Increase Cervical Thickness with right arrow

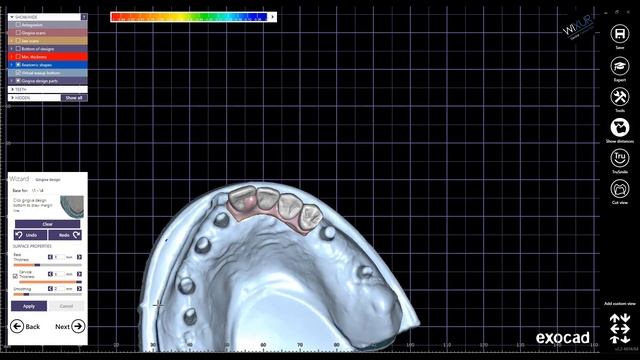pyautogui.click(x=79, y=274)
